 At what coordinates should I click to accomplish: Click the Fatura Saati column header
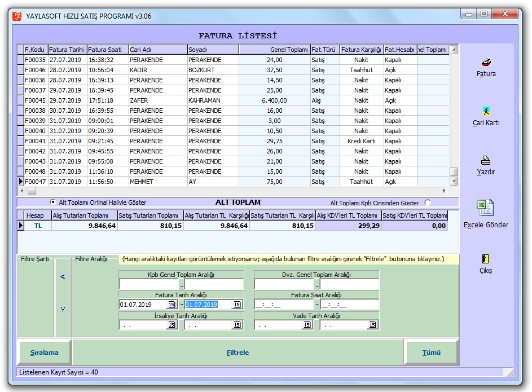coord(108,50)
